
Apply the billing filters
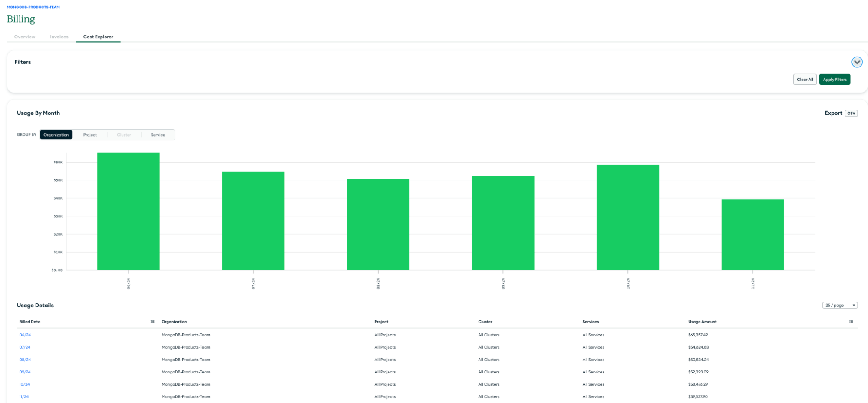point(834,79)
